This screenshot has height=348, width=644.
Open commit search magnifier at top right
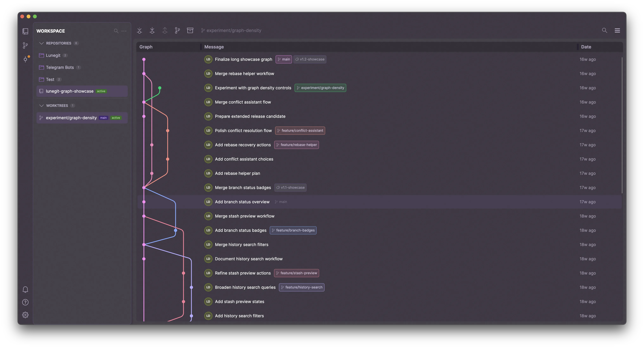click(x=605, y=31)
